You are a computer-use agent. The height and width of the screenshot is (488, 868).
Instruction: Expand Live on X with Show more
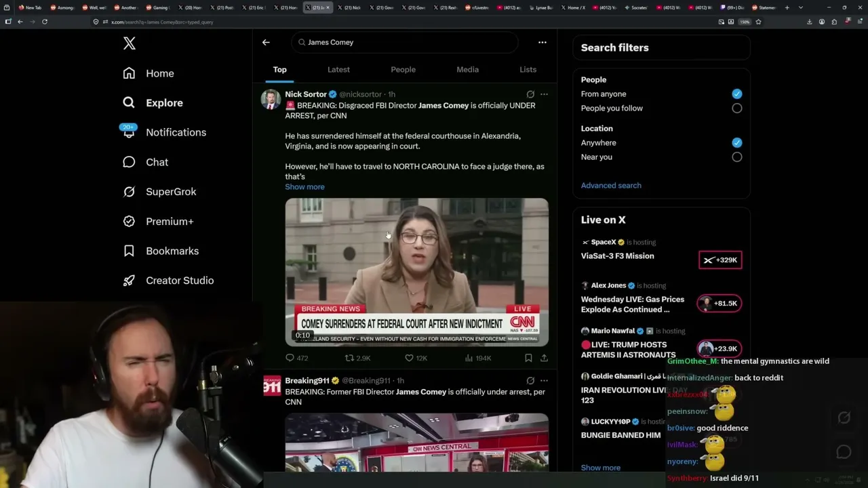[x=601, y=468]
